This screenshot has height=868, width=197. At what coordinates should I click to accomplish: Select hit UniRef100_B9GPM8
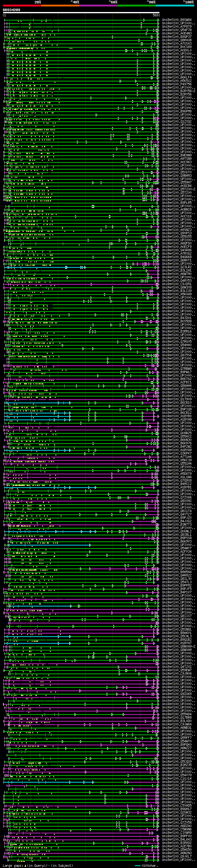[x=177, y=111]
